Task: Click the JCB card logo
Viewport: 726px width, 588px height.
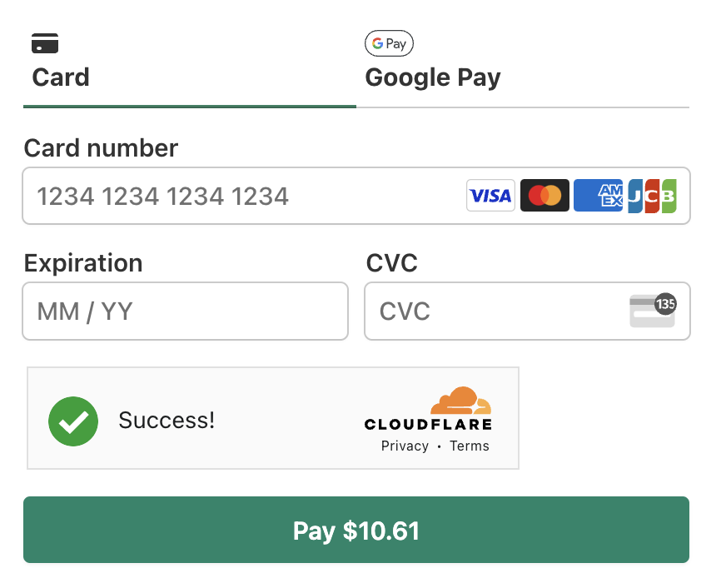Action: point(653,196)
